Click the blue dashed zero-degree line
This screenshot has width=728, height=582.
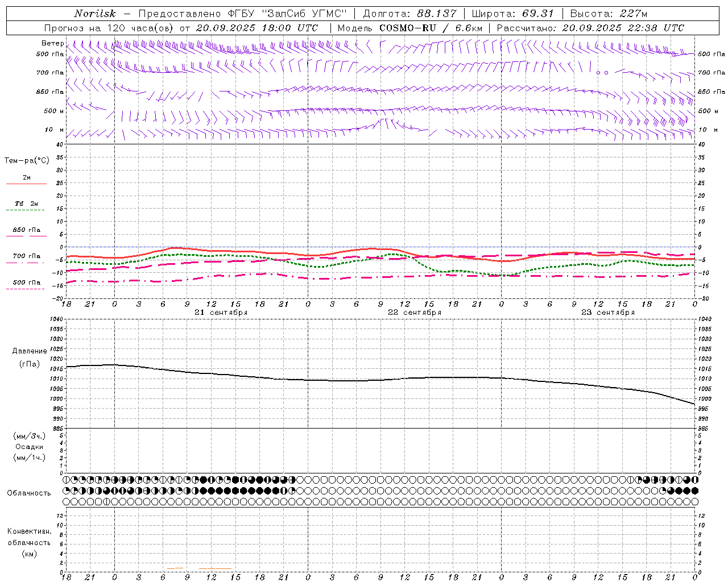coord(380,247)
